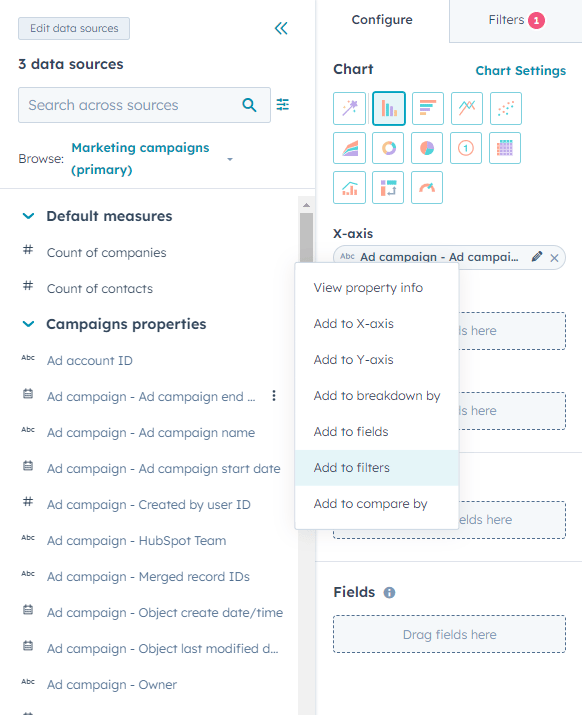
Task: Select the vertical bar chart type
Action: pos(389,109)
